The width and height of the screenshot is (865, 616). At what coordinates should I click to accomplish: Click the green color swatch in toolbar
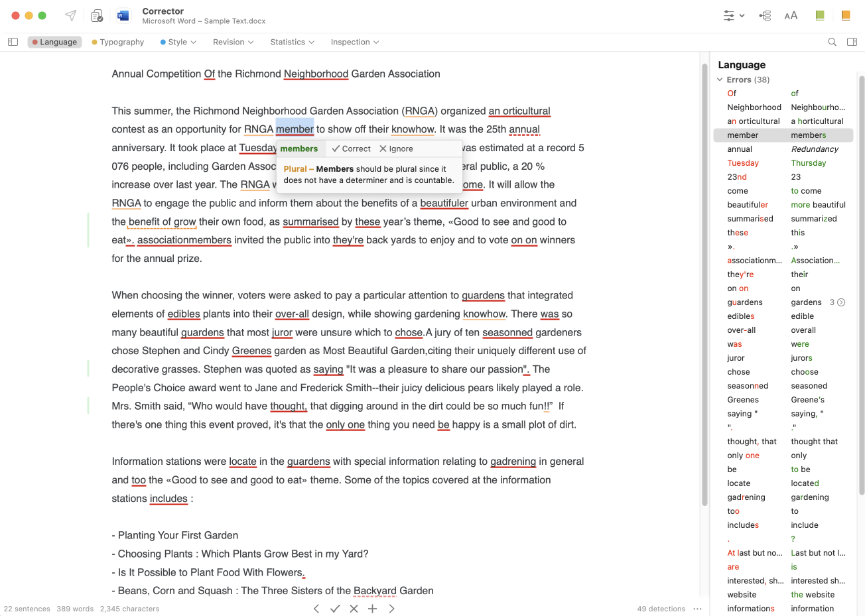[820, 15]
